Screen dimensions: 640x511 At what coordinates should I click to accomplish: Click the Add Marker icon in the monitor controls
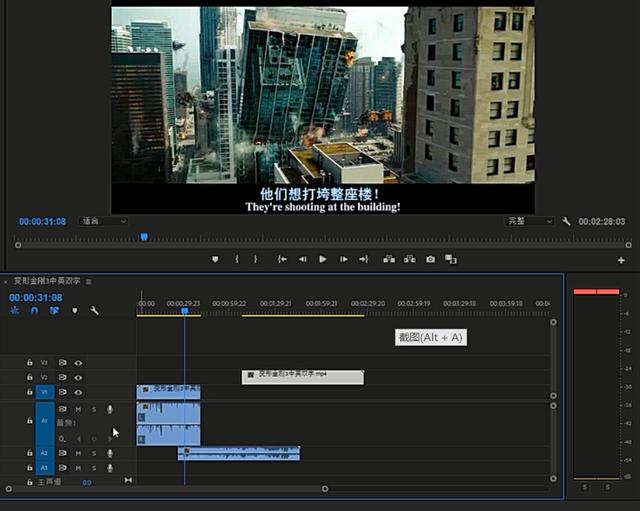tap(215, 259)
